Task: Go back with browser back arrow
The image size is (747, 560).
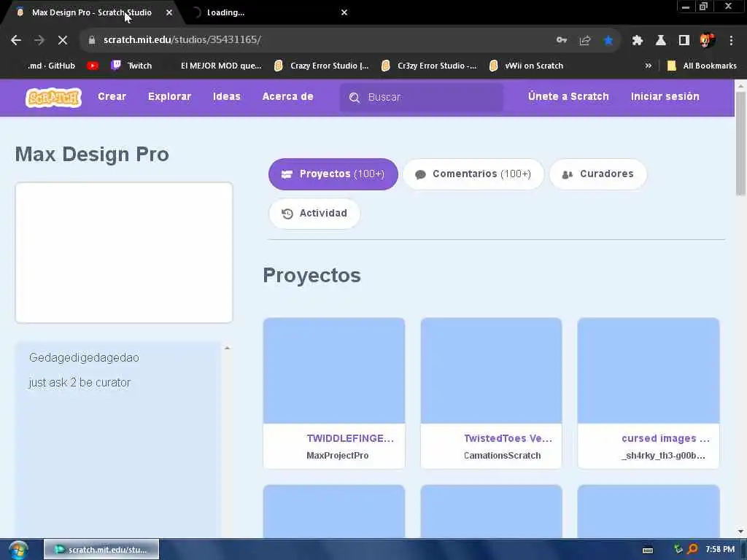Action: coord(16,40)
